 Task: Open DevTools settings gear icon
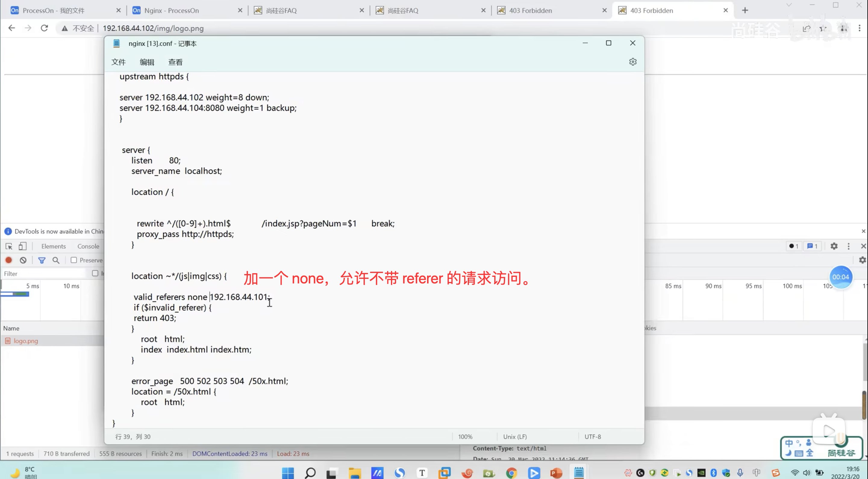[x=834, y=246]
